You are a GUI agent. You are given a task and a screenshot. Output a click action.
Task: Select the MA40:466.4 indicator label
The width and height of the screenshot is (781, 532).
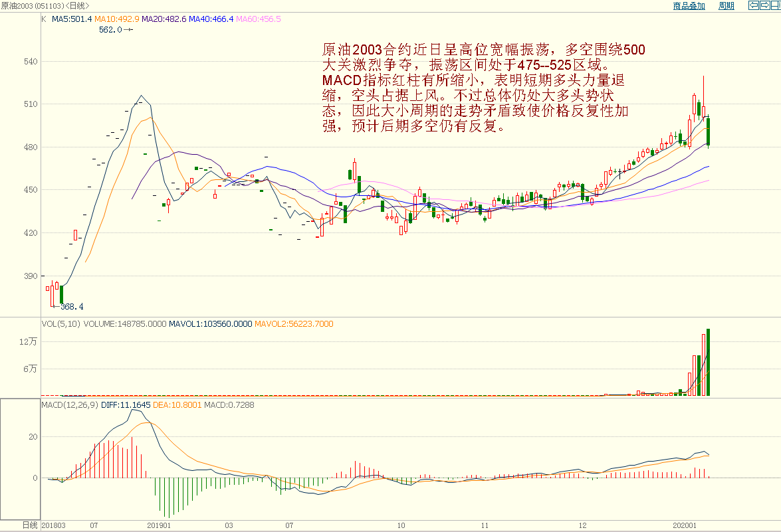click(x=211, y=19)
